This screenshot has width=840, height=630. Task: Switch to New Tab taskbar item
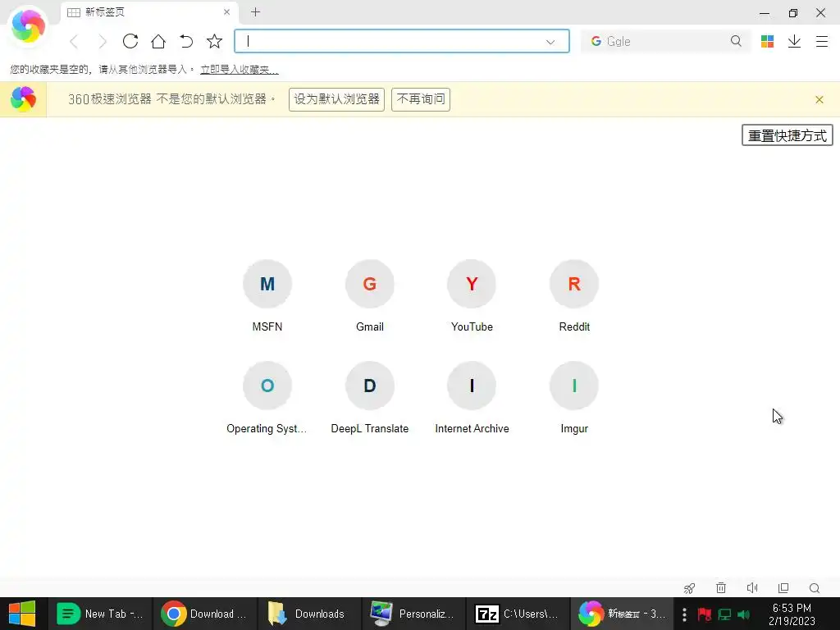click(100, 614)
